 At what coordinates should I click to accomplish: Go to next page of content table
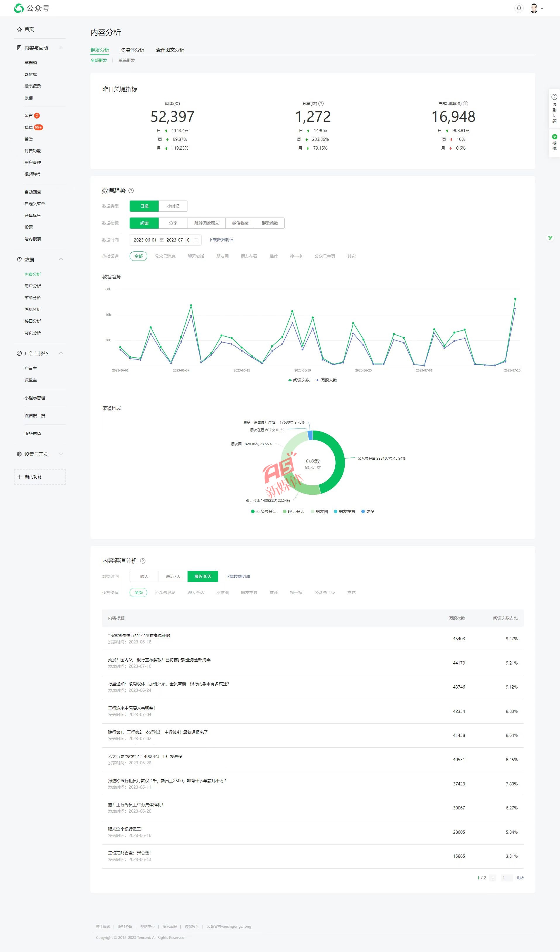[x=492, y=878]
